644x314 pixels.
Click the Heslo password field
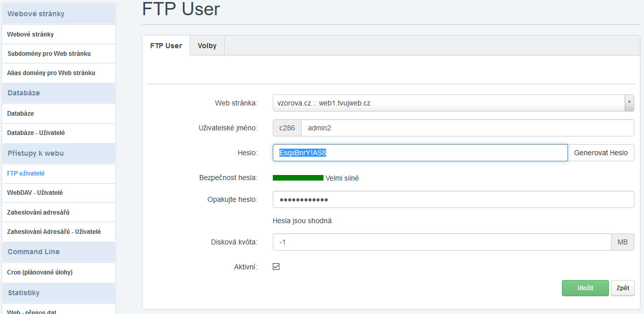click(x=420, y=153)
